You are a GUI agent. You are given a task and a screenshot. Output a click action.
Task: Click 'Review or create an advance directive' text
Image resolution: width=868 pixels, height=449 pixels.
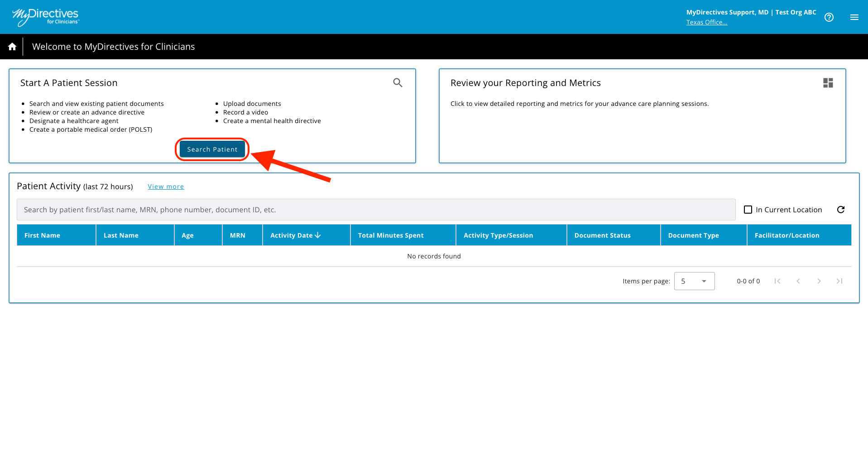click(x=87, y=112)
